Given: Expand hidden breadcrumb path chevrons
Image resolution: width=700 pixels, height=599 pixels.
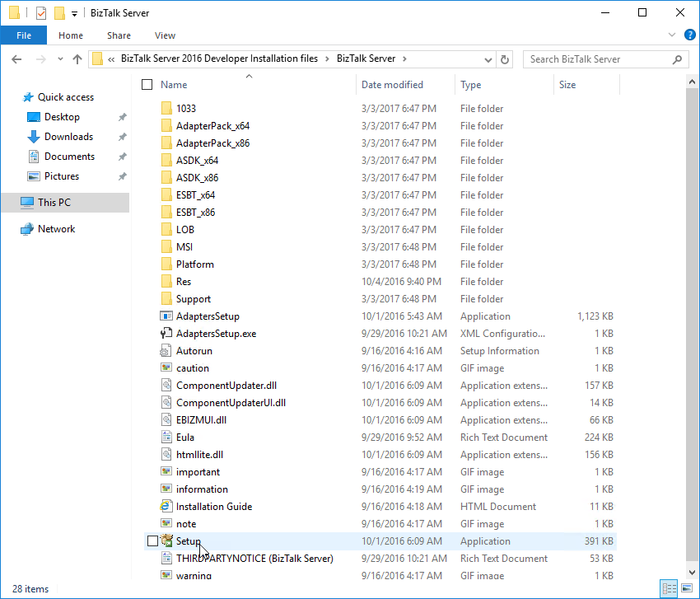Looking at the screenshot, I should (111, 59).
